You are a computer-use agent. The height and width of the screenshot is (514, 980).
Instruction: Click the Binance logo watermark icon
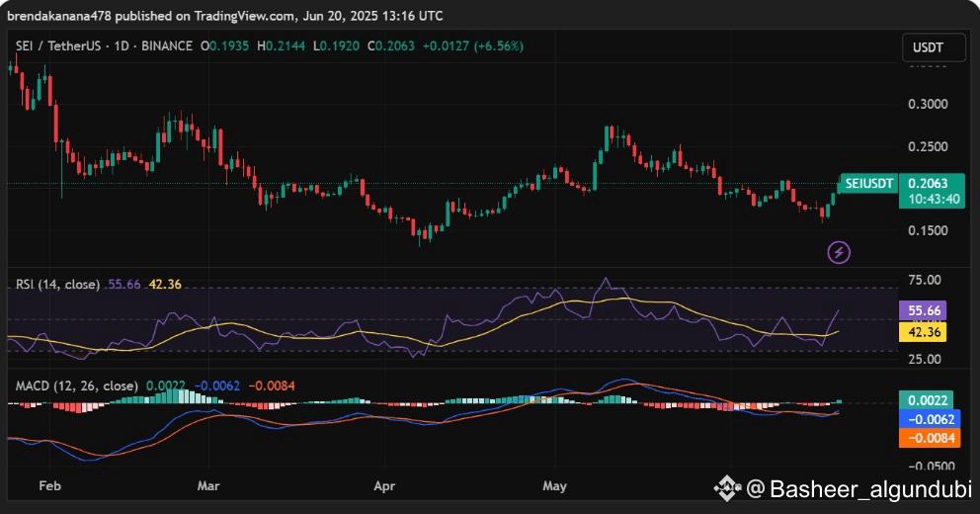(x=728, y=487)
